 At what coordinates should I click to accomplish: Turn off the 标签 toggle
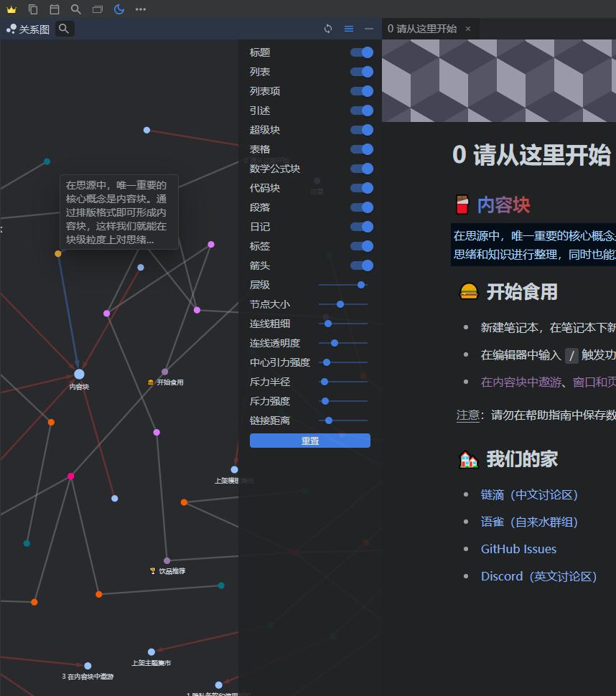pos(362,245)
